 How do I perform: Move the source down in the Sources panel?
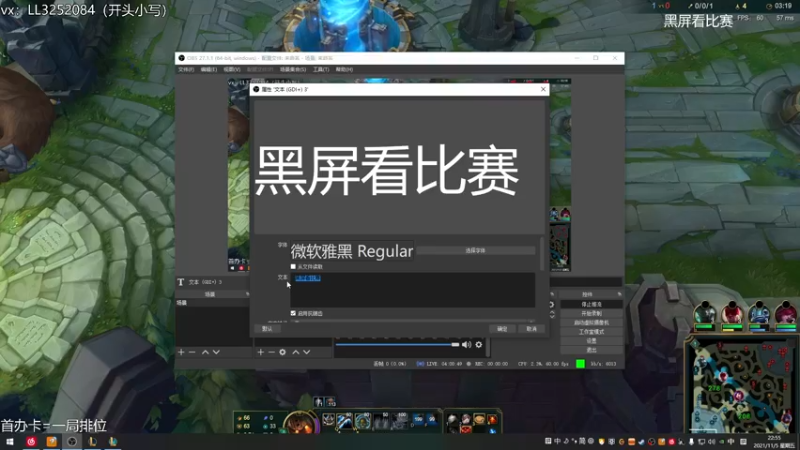click(307, 352)
